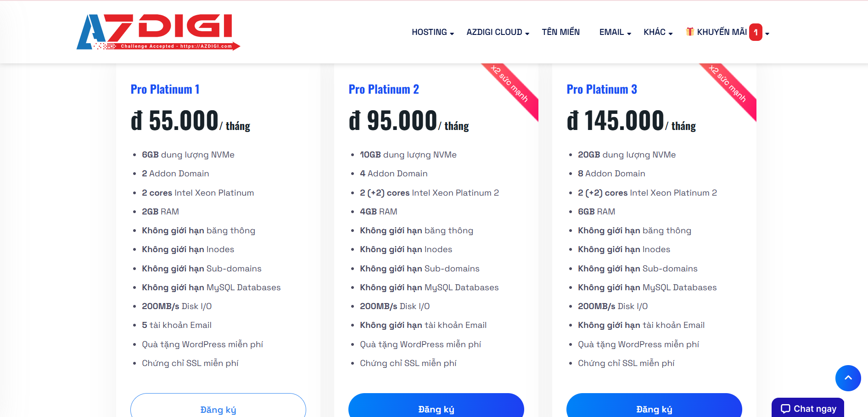868x417 pixels.
Task: Click the AZDIGI logo
Action: pos(158,32)
